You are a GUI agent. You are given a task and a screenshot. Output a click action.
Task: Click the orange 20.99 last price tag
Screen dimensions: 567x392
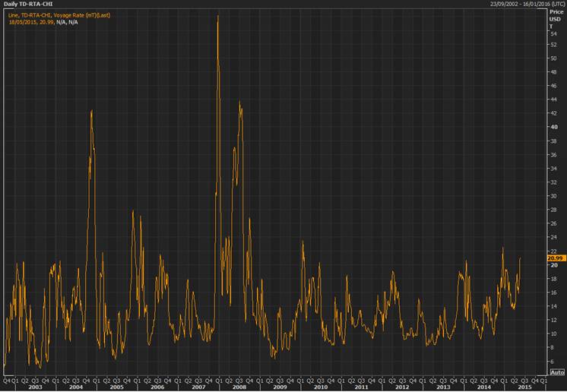(556, 258)
